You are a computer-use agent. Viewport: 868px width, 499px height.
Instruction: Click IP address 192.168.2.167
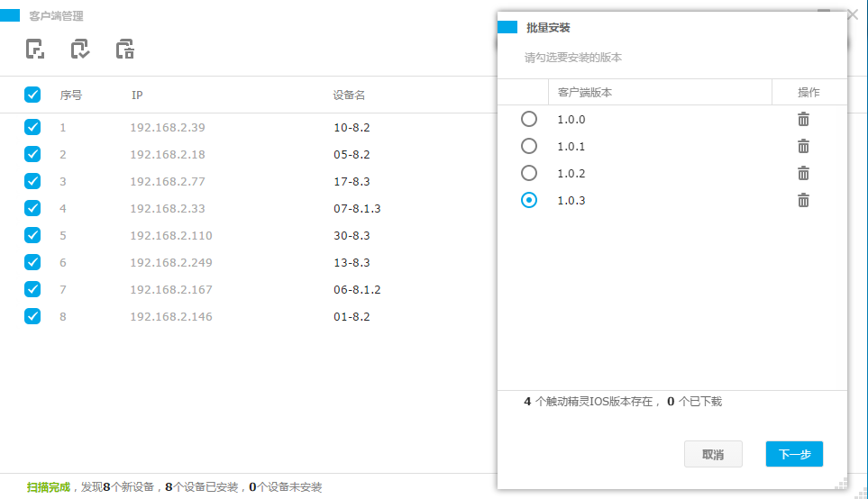click(x=171, y=290)
